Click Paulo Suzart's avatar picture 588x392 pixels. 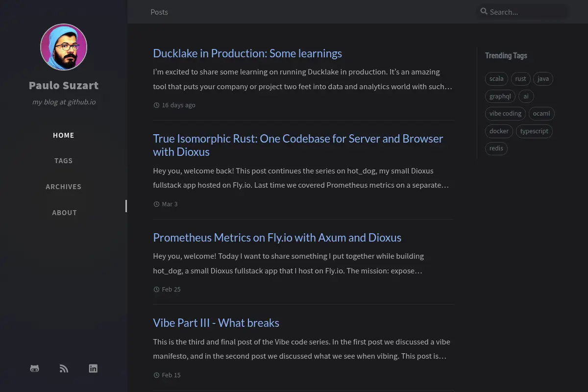tap(64, 47)
